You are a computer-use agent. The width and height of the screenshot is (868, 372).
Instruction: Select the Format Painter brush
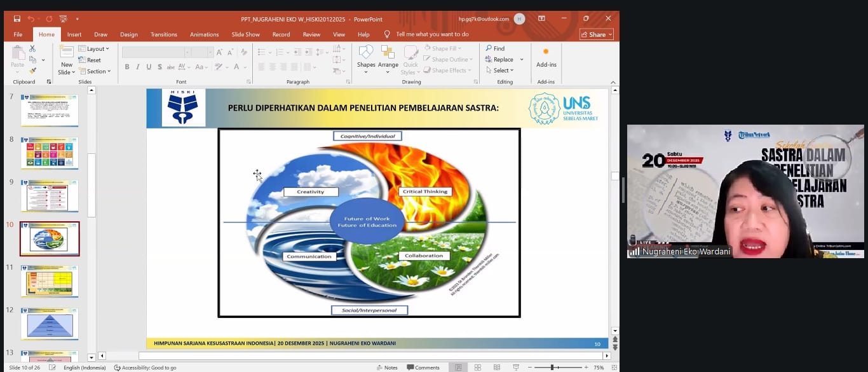[x=32, y=71]
